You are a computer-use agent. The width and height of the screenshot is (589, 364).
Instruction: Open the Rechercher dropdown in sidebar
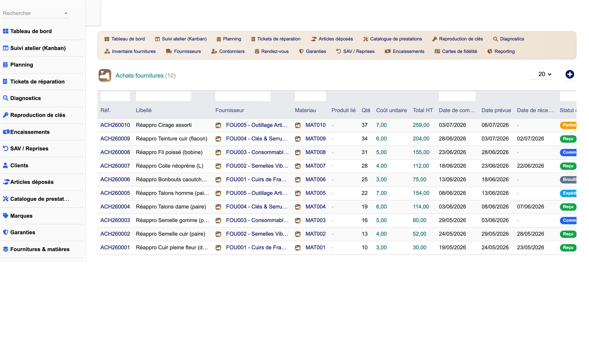[x=35, y=13]
